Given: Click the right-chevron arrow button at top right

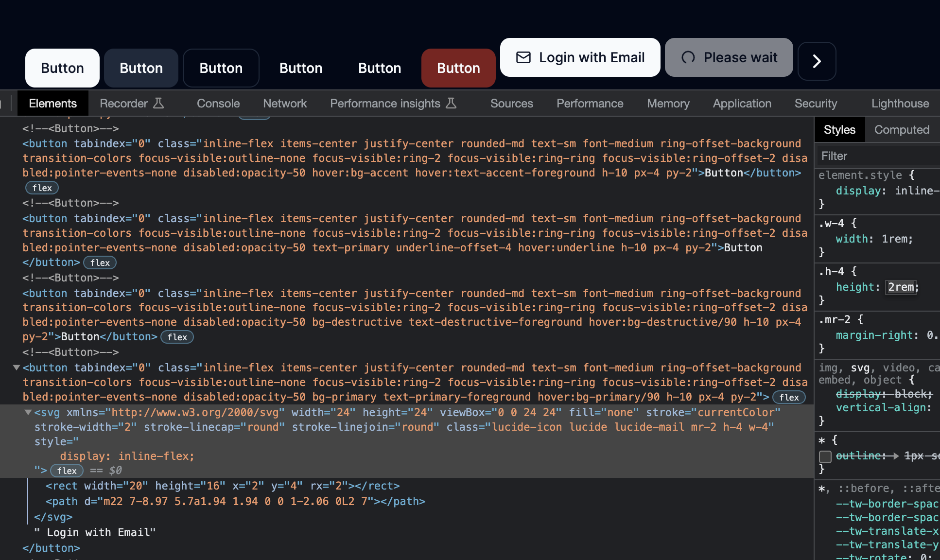Looking at the screenshot, I should click(817, 62).
